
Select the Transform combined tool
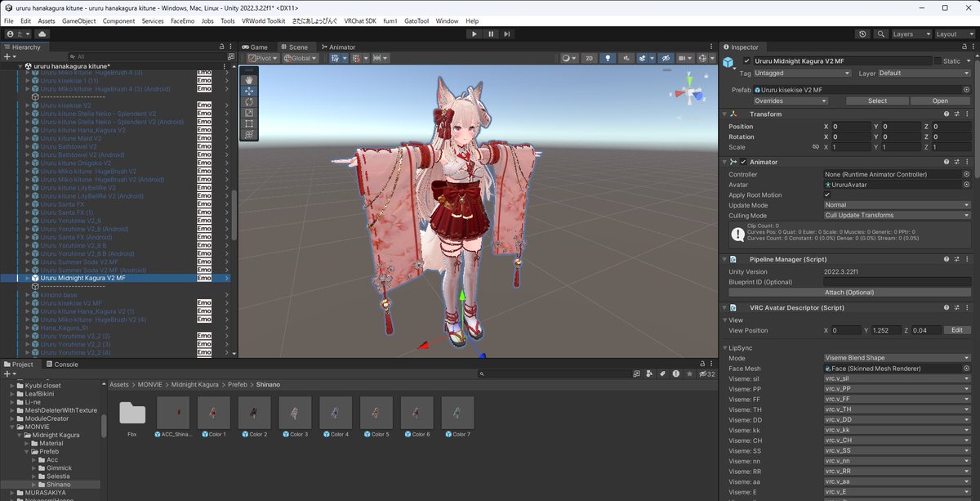(249, 134)
